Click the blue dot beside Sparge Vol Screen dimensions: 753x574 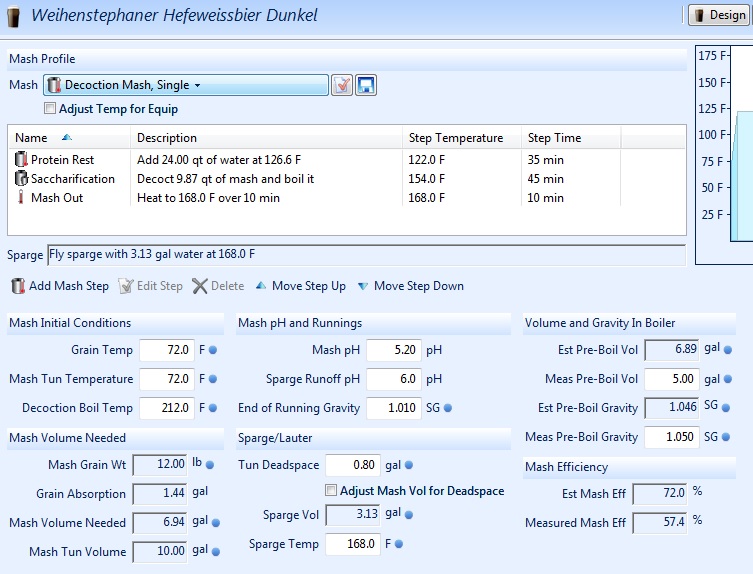(409, 515)
